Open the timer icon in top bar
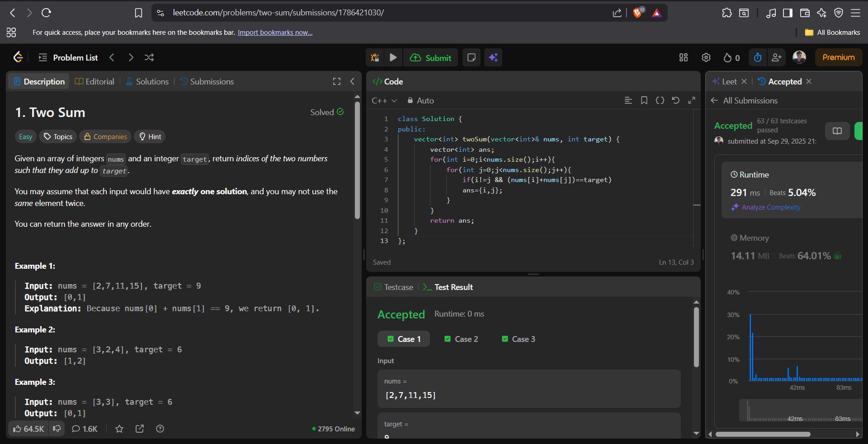Viewport: 868px width, 444px height. click(x=758, y=57)
